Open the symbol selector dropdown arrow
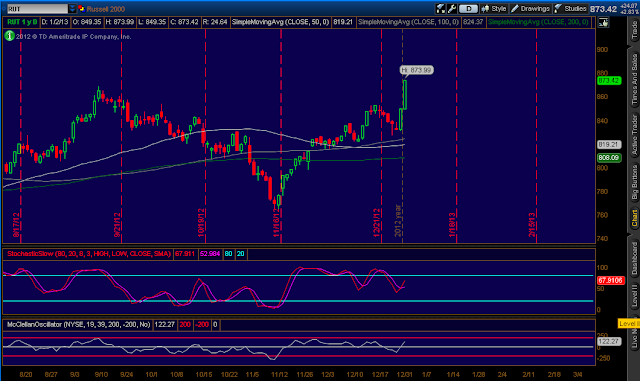 click(72, 9)
